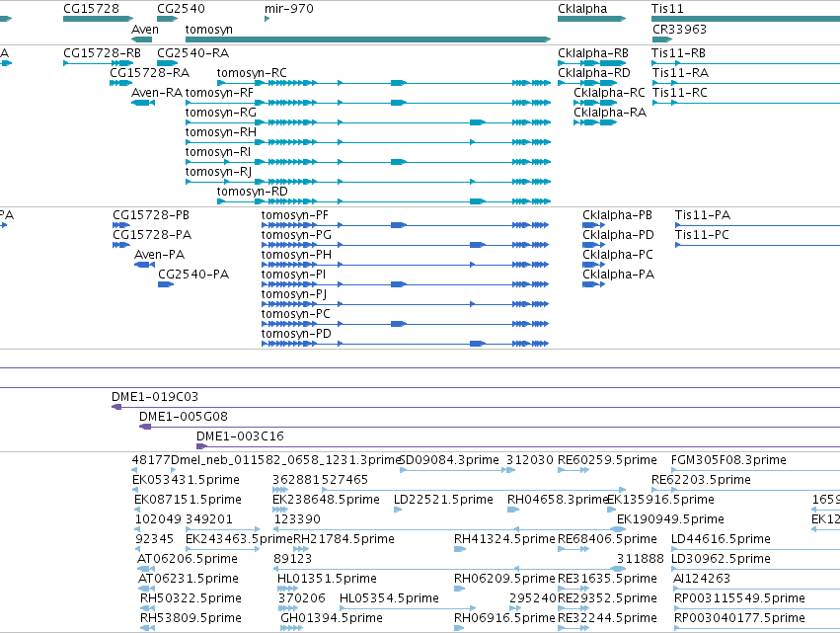840x633 pixels.
Task: Select the DME1-005G08 feature label
Action: click(184, 417)
